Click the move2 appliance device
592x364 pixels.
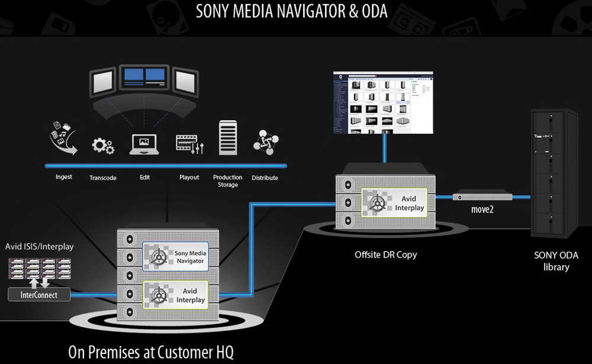pyautogui.click(x=482, y=196)
